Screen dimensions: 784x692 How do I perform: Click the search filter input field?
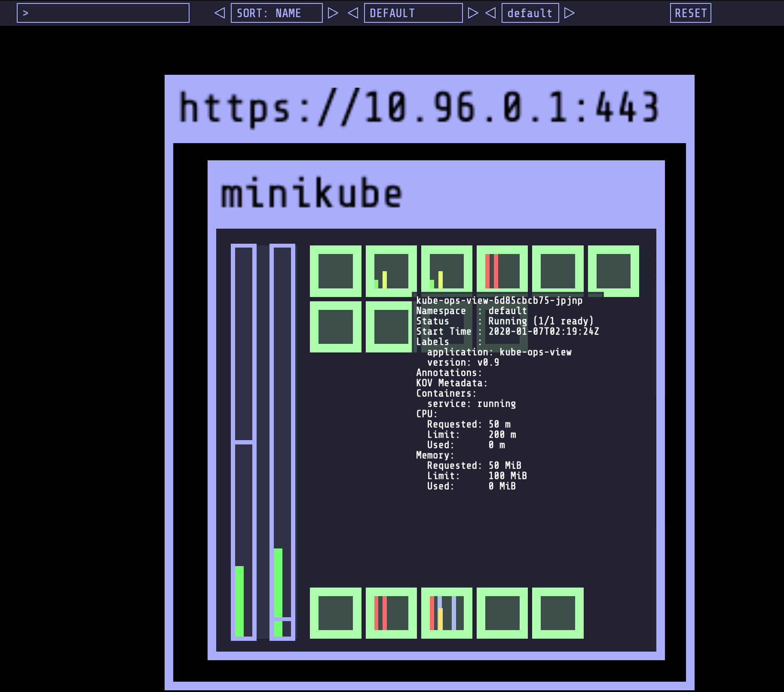103,13
